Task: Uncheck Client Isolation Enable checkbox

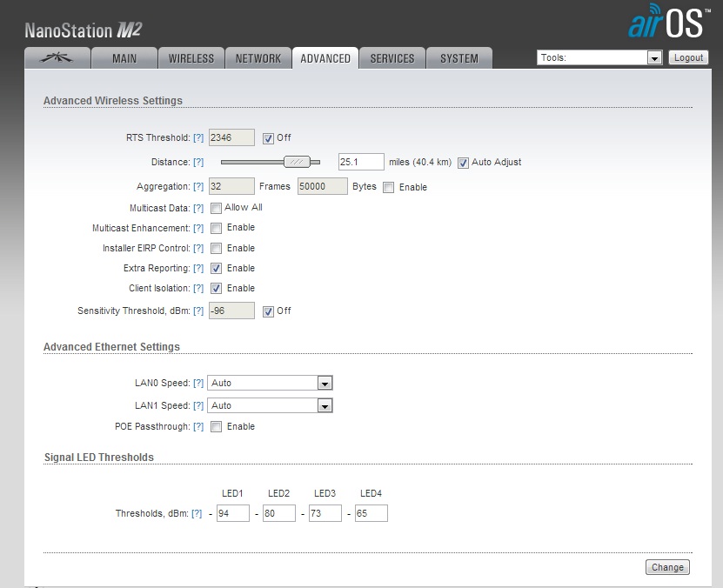Action: pos(216,289)
